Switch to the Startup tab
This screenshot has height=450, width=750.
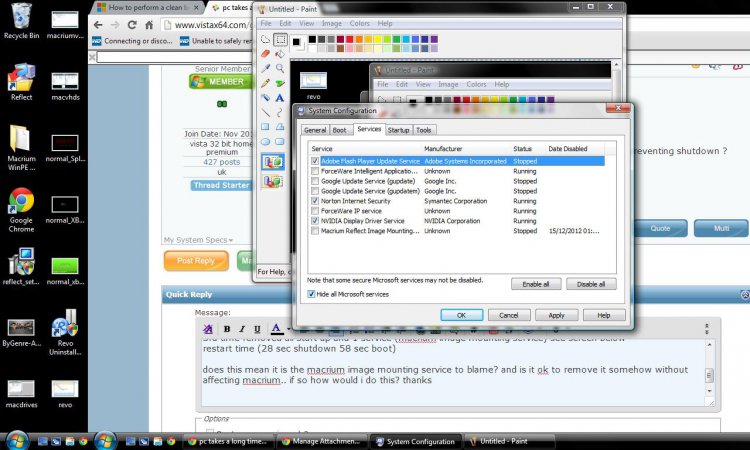tap(398, 130)
